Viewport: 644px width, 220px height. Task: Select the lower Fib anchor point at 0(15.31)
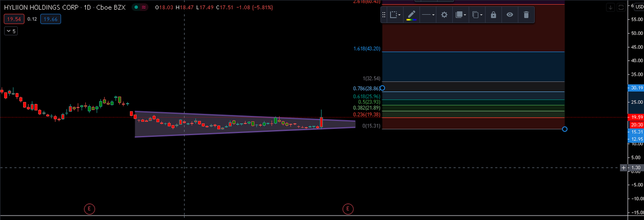(565, 129)
